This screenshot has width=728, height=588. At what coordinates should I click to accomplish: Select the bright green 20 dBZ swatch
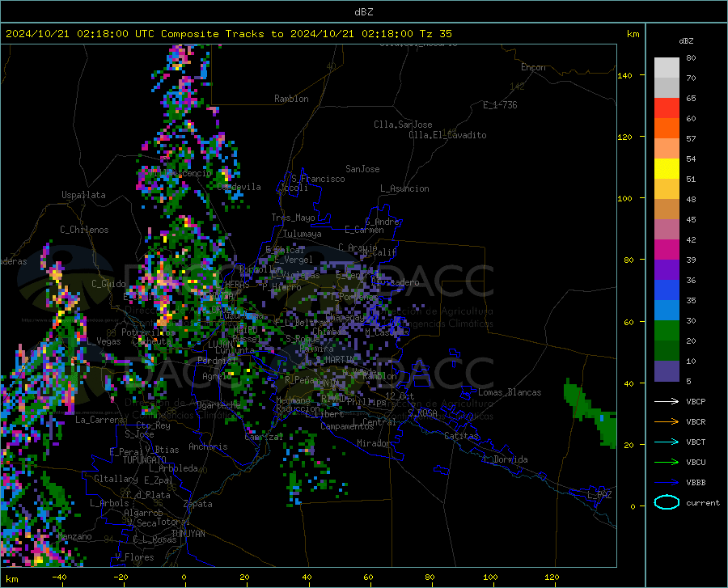pyautogui.click(x=667, y=331)
